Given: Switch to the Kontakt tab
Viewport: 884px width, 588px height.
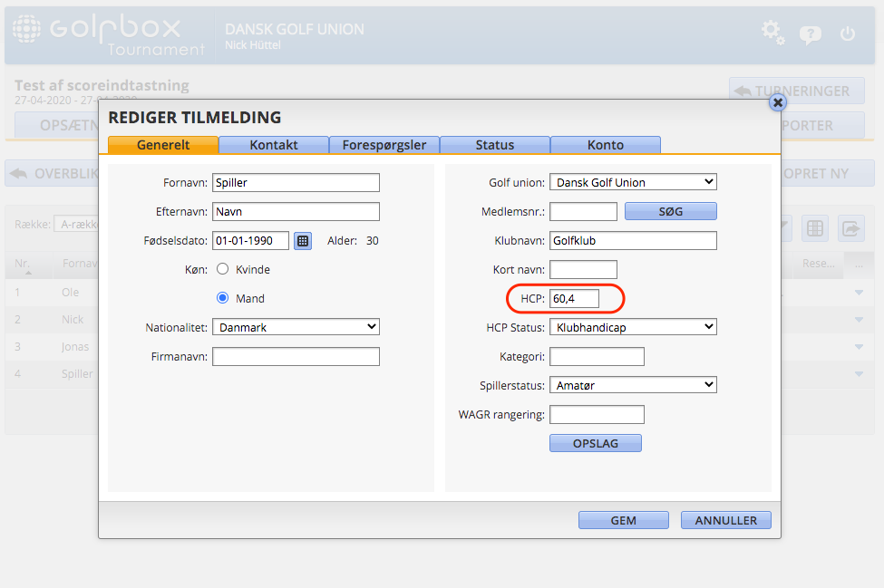Looking at the screenshot, I should [x=274, y=145].
